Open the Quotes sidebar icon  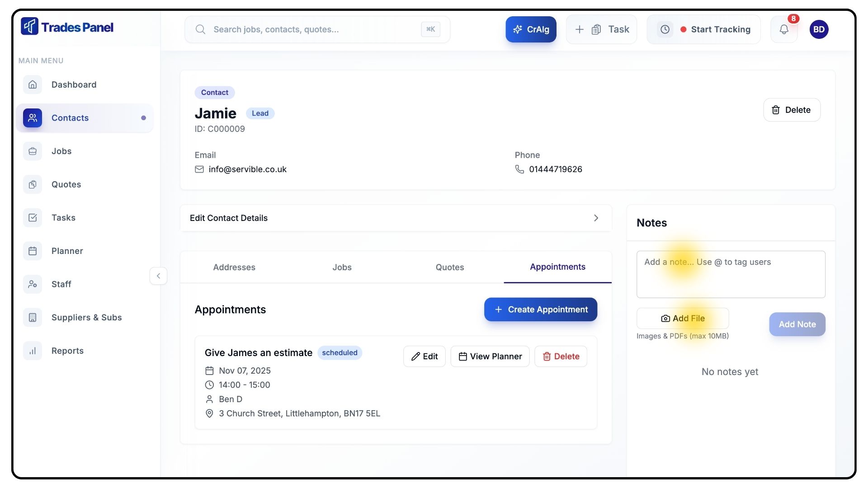click(33, 184)
